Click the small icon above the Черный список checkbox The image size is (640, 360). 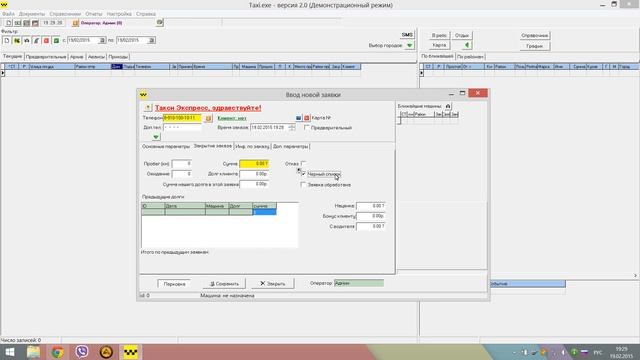[299, 170]
